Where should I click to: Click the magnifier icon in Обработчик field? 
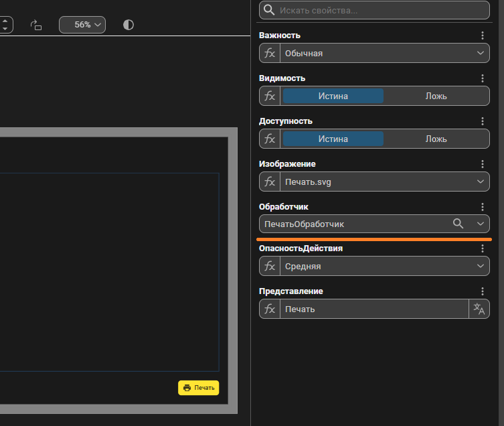458,224
